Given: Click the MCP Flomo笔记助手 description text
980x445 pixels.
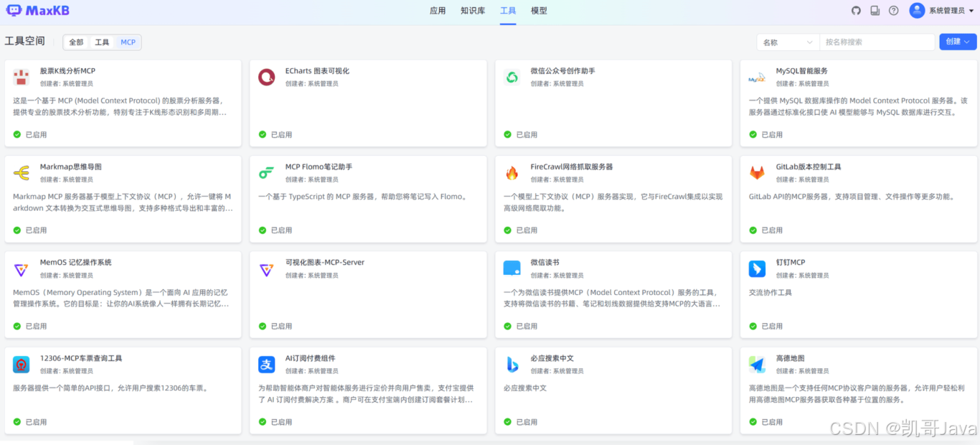Looking at the screenshot, I should (363, 197).
